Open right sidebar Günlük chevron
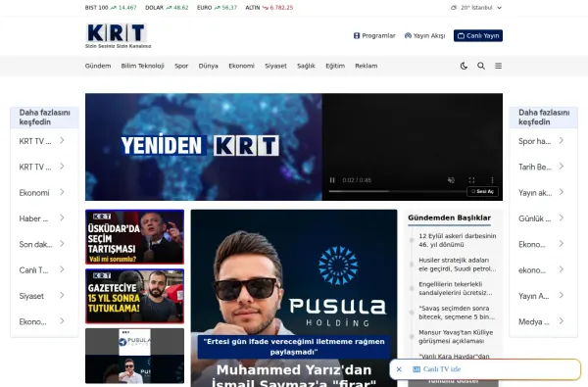This screenshot has height=387, width=588. (x=561, y=218)
